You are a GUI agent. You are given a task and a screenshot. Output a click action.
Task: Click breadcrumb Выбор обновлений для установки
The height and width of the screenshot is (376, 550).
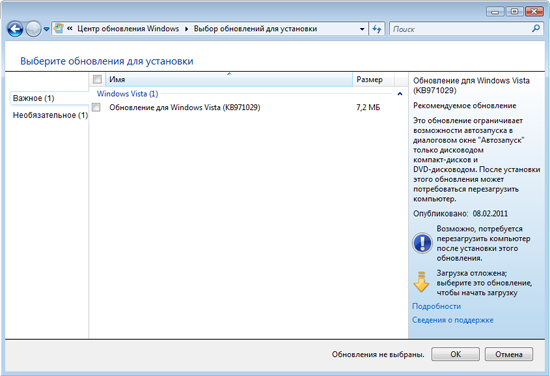point(255,29)
